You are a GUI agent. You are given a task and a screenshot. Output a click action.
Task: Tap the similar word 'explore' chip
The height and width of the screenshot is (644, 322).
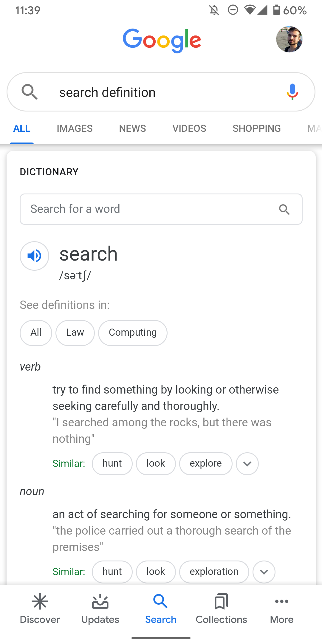tap(205, 463)
